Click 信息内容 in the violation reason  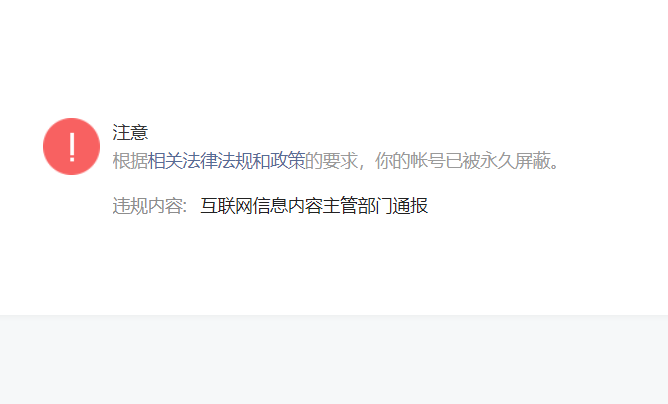pyautogui.click(x=288, y=206)
